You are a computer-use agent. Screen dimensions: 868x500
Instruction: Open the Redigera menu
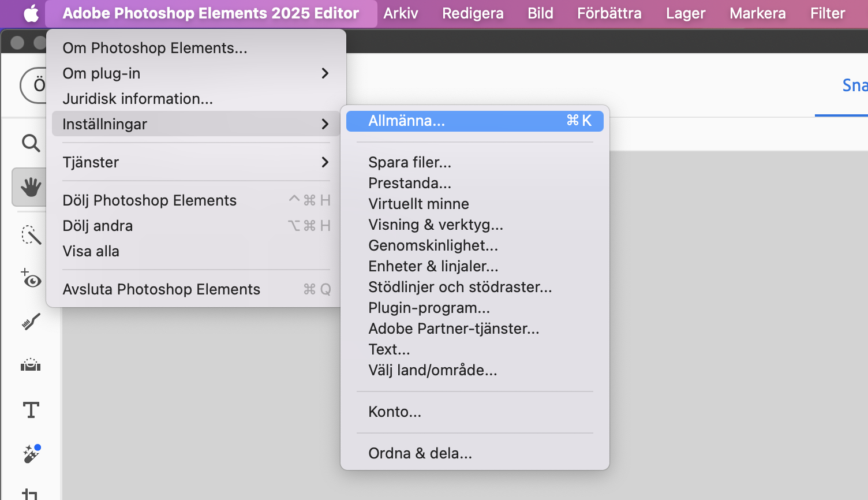(x=473, y=13)
